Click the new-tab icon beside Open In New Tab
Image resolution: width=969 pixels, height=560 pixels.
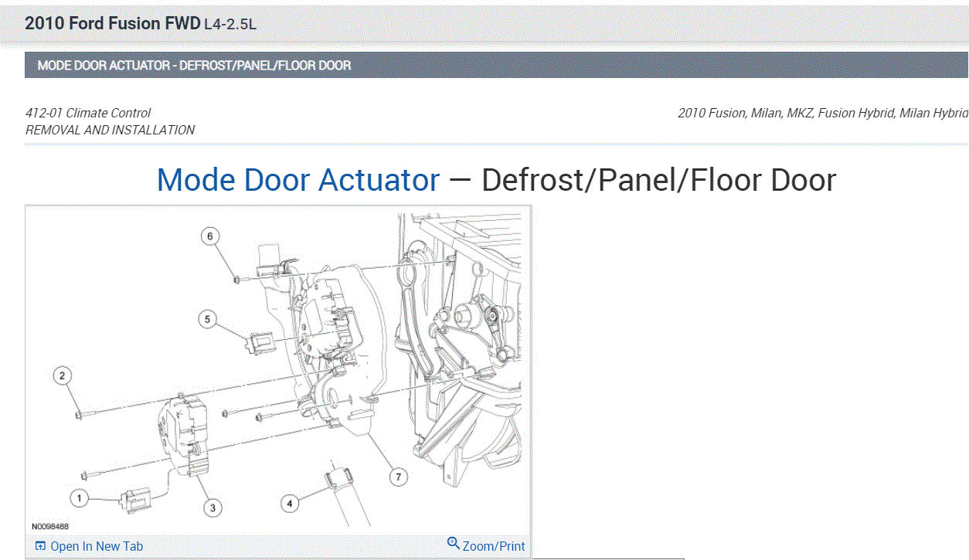pyautogui.click(x=41, y=546)
